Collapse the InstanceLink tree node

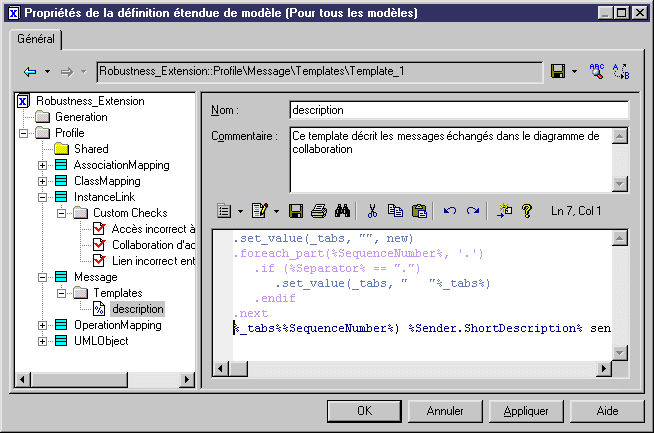point(42,197)
